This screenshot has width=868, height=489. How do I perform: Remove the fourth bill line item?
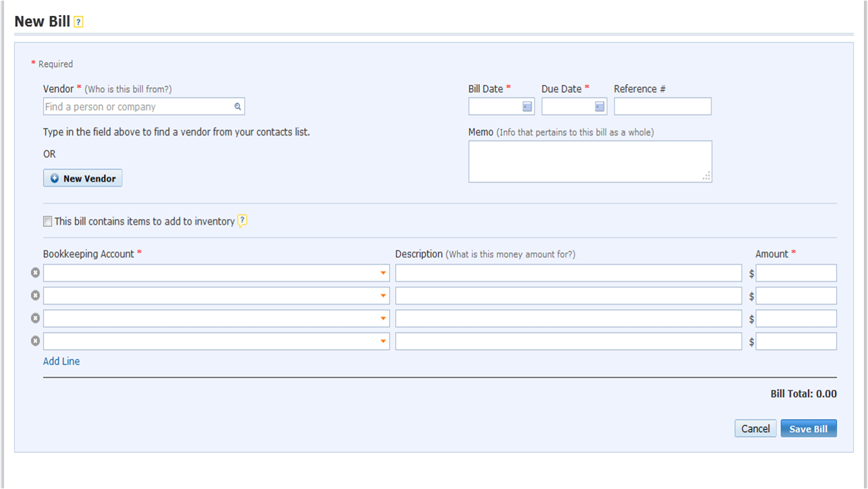tap(35, 341)
